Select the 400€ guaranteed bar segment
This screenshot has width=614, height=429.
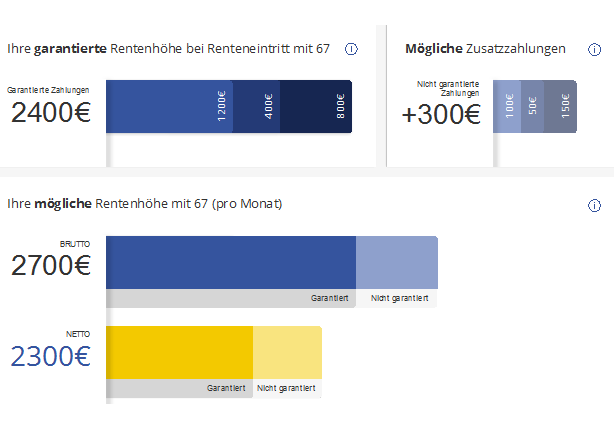pyautogui.click(x=256, y=106)
